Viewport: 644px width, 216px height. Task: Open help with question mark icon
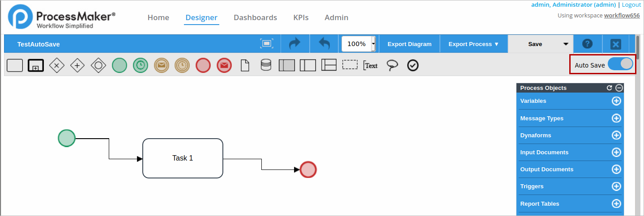click(587, 44)
